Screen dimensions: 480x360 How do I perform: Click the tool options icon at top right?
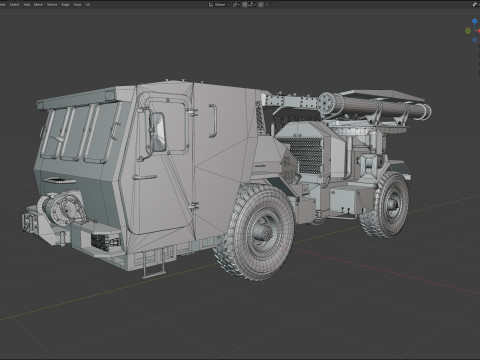[x=475, y=4]
